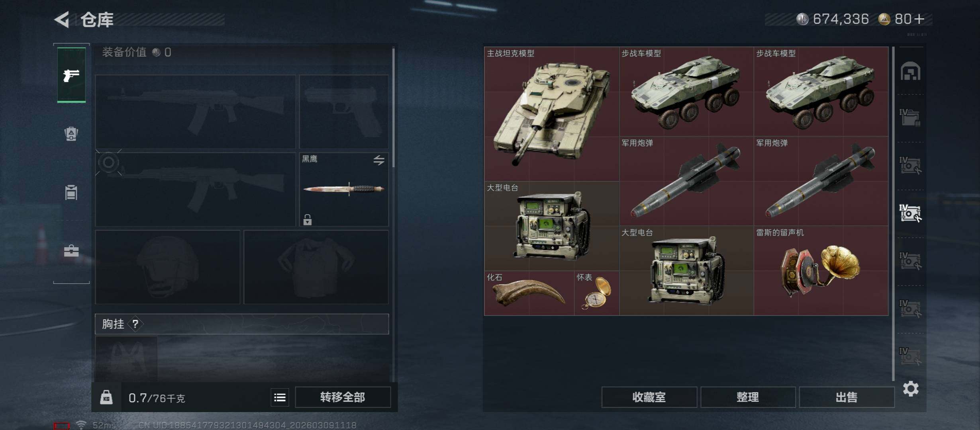Open the backpack equipment tab
This screenshot has width=980, height=430.
[71, 133]
